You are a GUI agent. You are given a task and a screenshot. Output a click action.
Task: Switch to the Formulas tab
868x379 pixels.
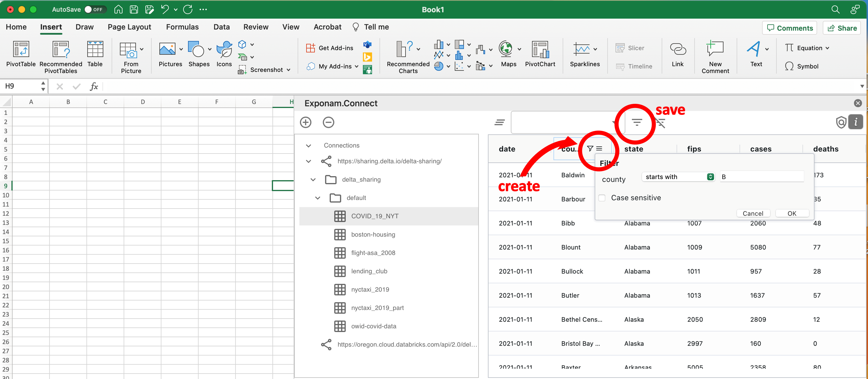coord(182,27)
